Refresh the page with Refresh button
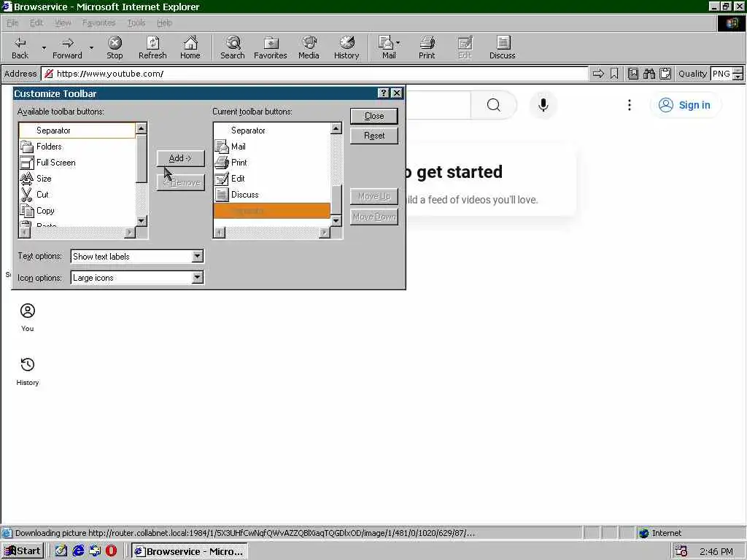 pos(152,47)
